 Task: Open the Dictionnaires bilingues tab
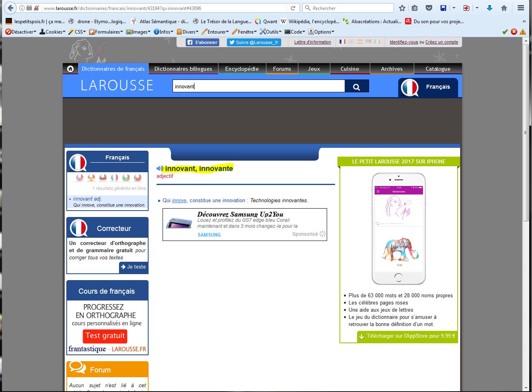pyautogui.click(x=183, y=69)
